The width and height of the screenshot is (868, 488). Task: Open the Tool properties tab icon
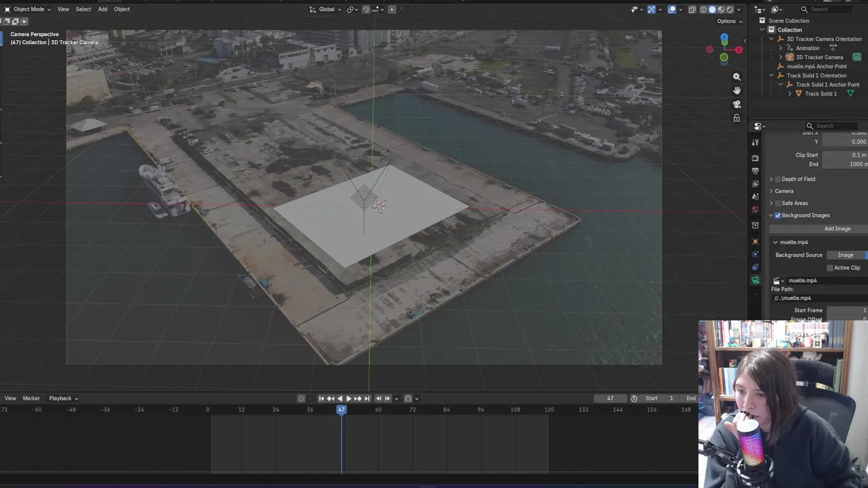click(755, 142)
